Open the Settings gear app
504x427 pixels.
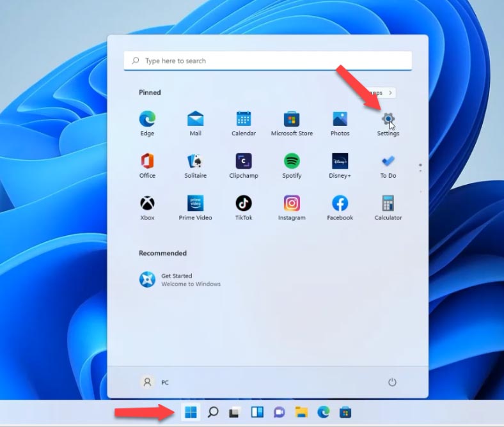388,124
